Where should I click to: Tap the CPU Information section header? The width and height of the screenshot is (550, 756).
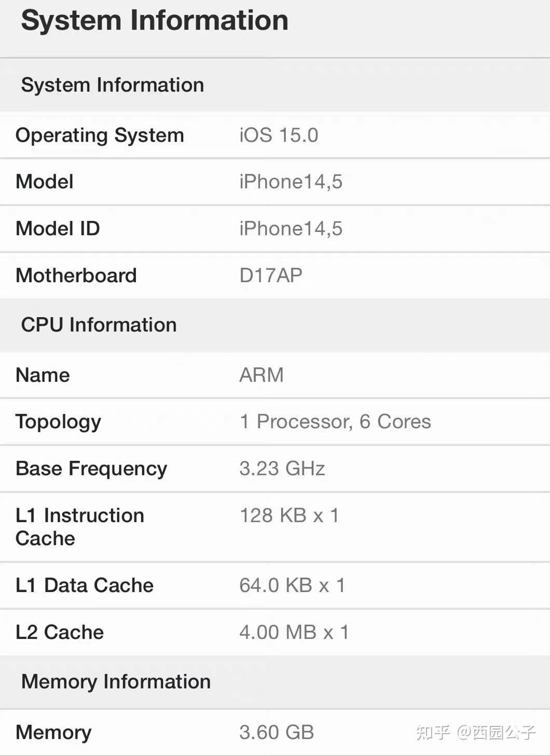pos(99,325)
